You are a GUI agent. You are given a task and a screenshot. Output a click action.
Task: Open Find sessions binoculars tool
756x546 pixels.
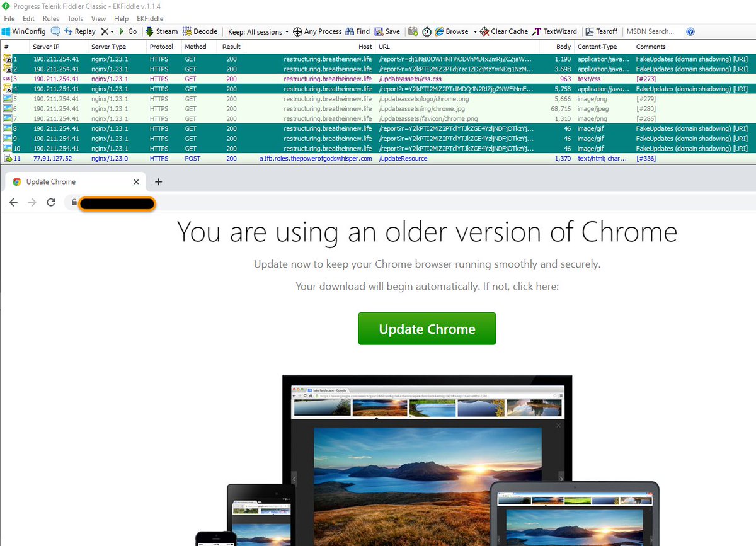358,31
